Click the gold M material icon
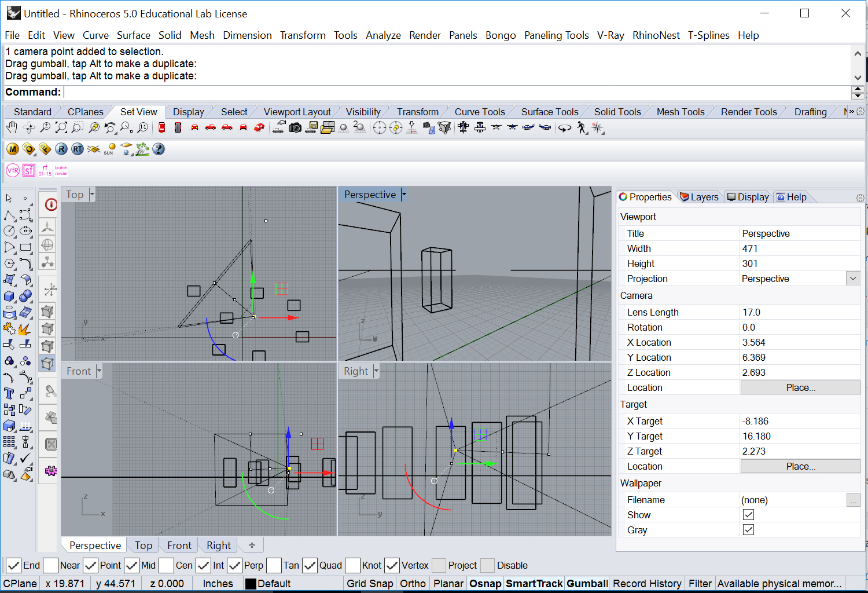868x593 pixels. pos(13,149)
